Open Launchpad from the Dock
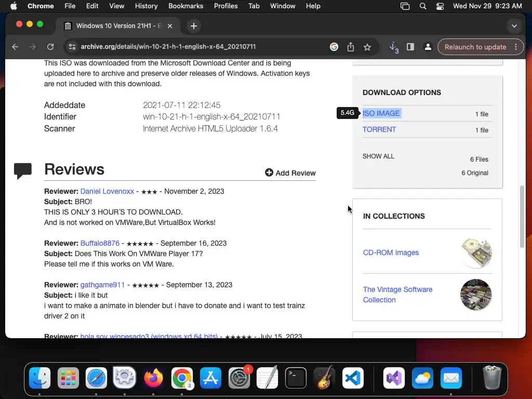The image size is (532, 399). click(x=68, y=378)
